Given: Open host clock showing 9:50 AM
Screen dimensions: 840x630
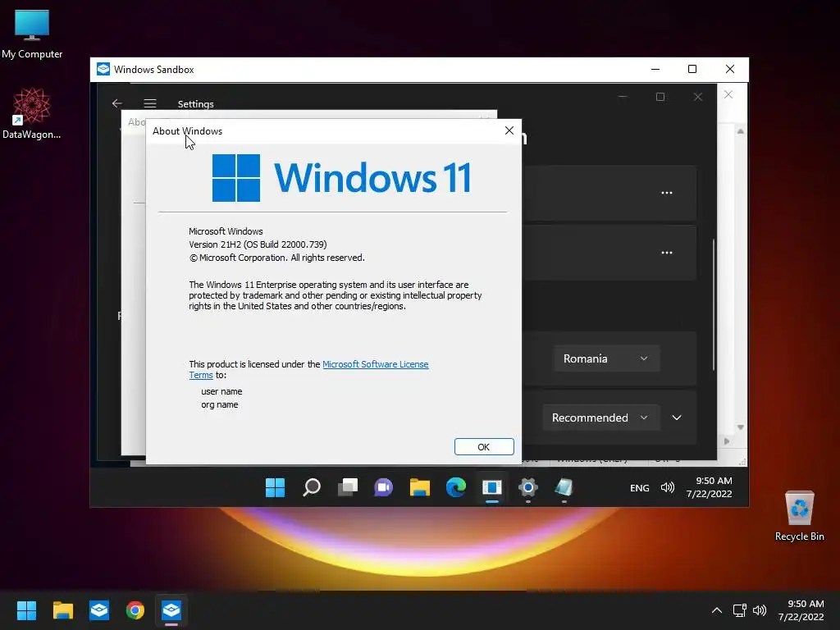Looking at the screenshot, I should click(x=801, y=610).
